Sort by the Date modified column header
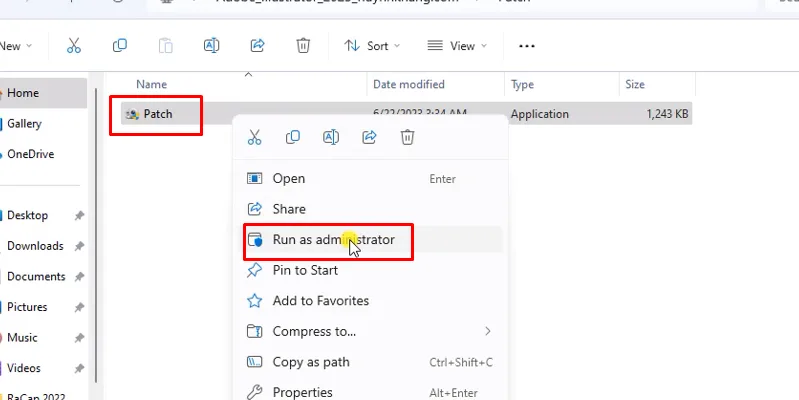 point(409,84)
